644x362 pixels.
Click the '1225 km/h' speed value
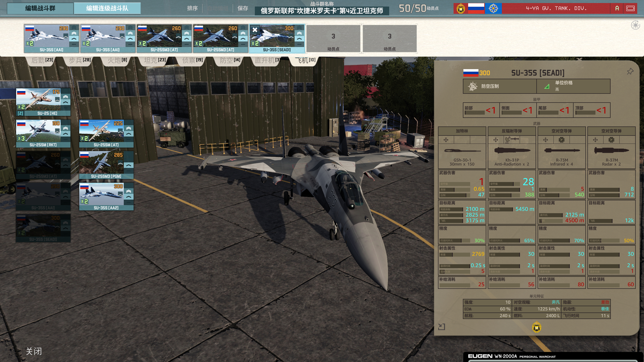point(548,309)
